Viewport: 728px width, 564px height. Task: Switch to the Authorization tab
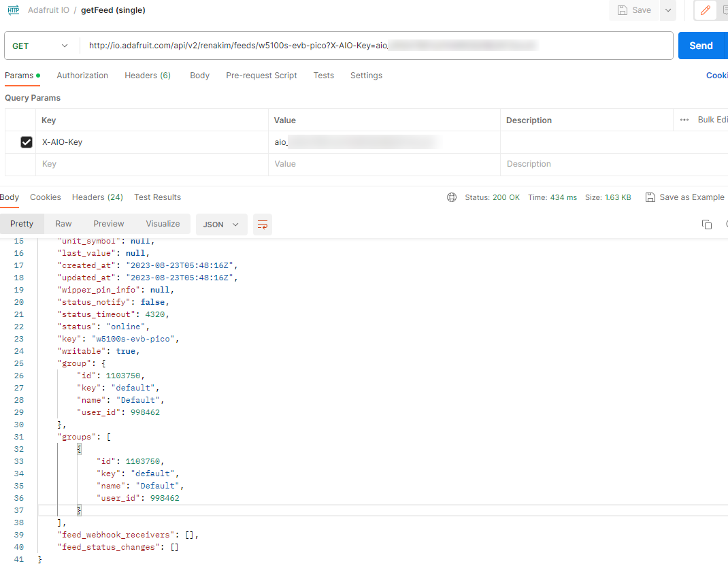pyautogui.click(x=82, y=76)
